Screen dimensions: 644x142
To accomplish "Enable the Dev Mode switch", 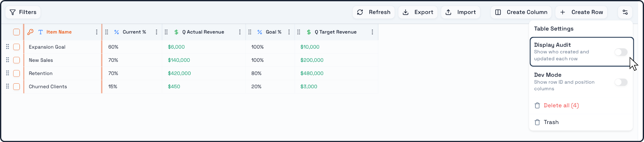I will [x=621, y=82].
